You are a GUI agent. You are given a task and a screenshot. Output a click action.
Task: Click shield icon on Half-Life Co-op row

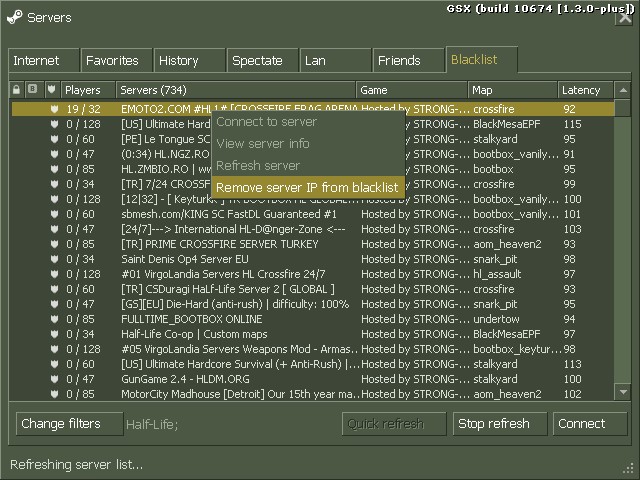point(54,334)
